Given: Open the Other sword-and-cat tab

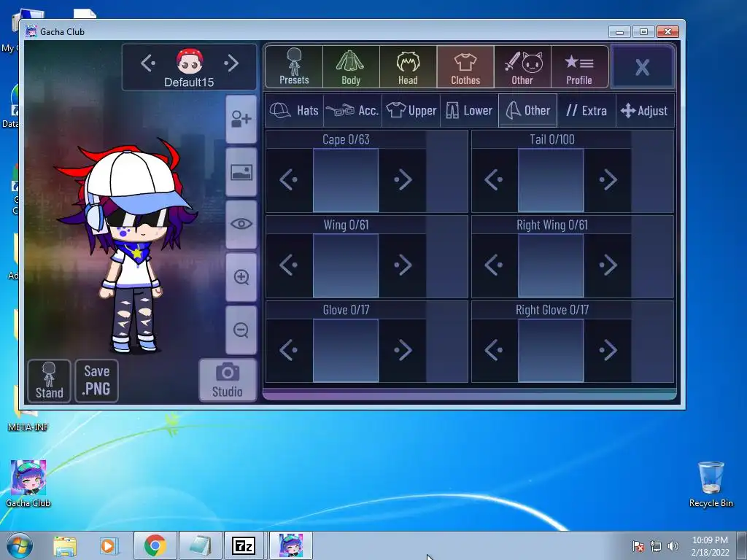Looking at the screenshot, I should pyautogui.click(x=522, y=66).
